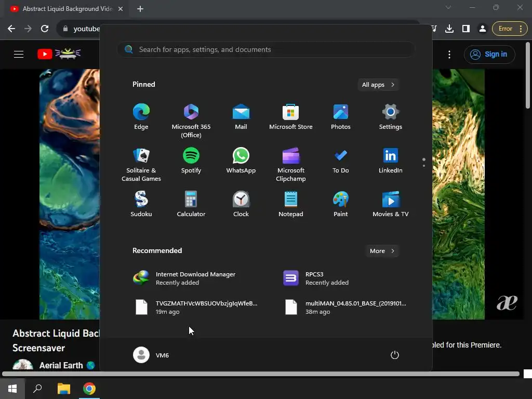Open Settings gear in Pinned apps
The image size is (532, 399).
coord(391,117)
